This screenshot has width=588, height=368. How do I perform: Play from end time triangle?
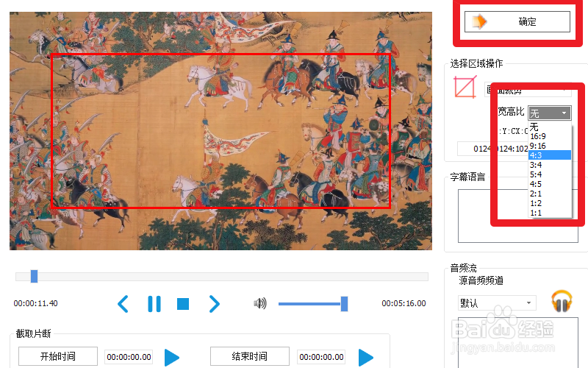[x=365, y=357]
